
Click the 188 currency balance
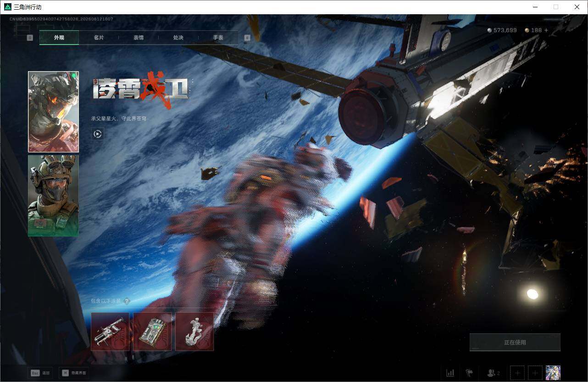pos(533,30)
